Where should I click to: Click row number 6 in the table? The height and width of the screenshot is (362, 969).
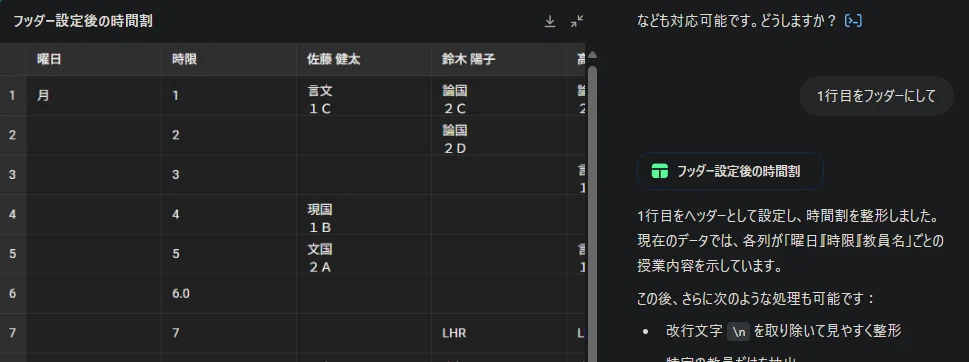pyautogui.click(x=13, y=293)
